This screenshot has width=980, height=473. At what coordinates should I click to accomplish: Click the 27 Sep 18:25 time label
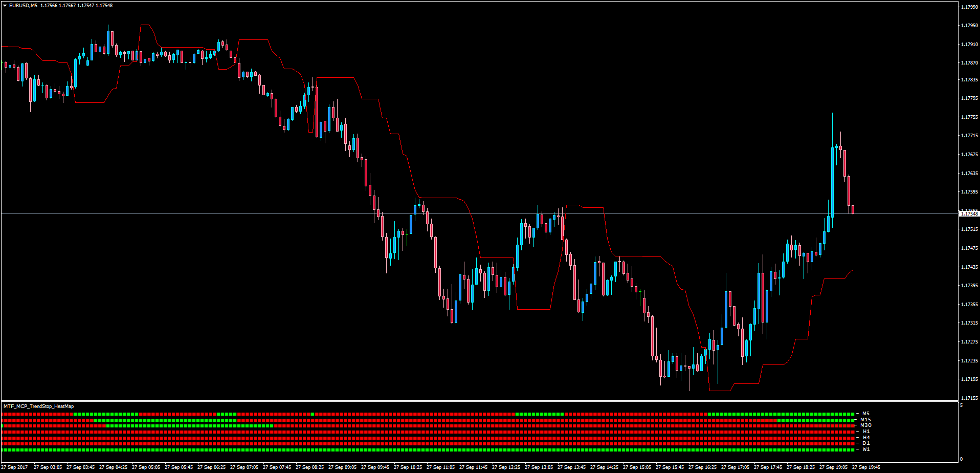click(x=800, y=467)
